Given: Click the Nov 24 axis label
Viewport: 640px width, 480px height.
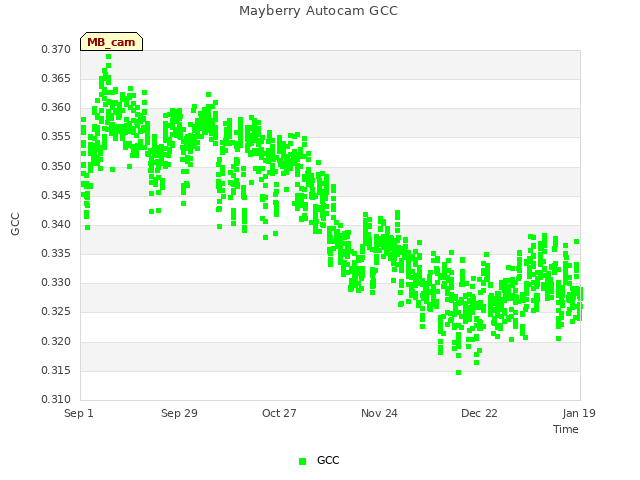Looking at the screenshot, I should (x=379, y=413).
